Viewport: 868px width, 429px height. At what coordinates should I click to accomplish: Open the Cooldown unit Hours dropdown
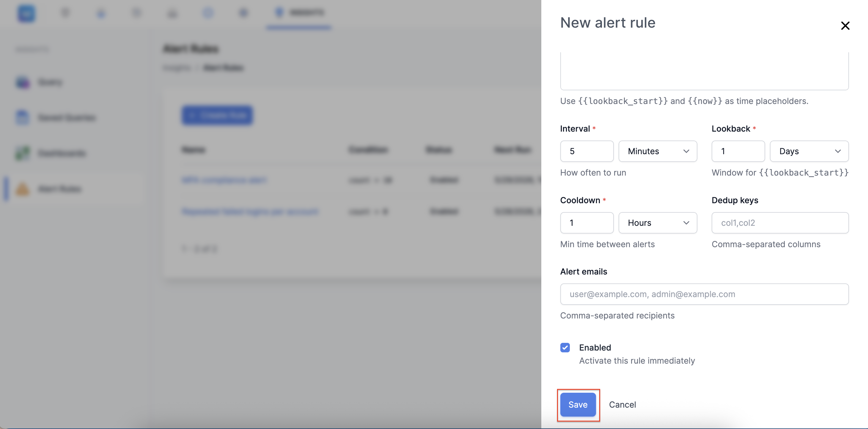tap(658, 223)
